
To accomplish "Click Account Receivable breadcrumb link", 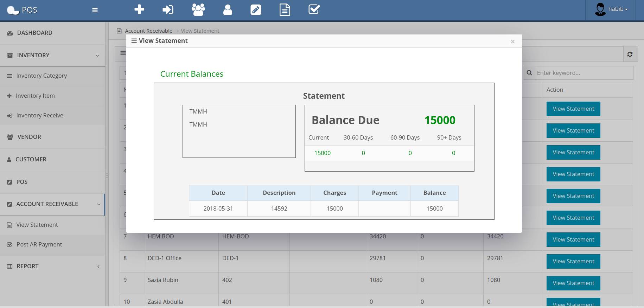I will click(x=148, y=31).
